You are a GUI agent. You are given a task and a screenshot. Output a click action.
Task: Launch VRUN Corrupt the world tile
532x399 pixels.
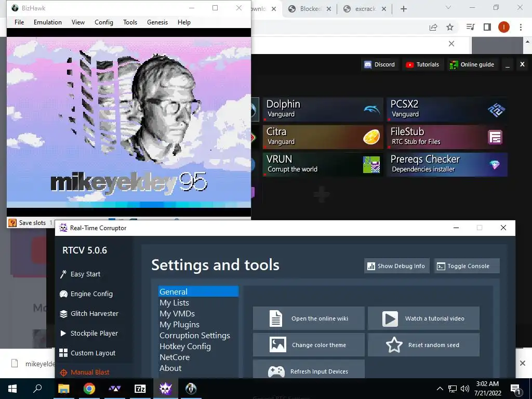(323, 165)
